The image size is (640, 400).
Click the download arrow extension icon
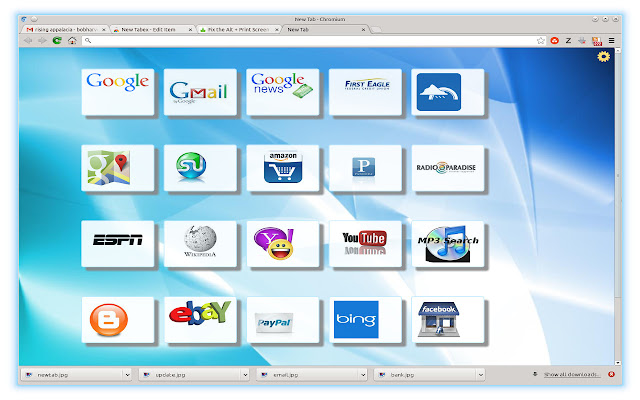(x=582, y=40)
